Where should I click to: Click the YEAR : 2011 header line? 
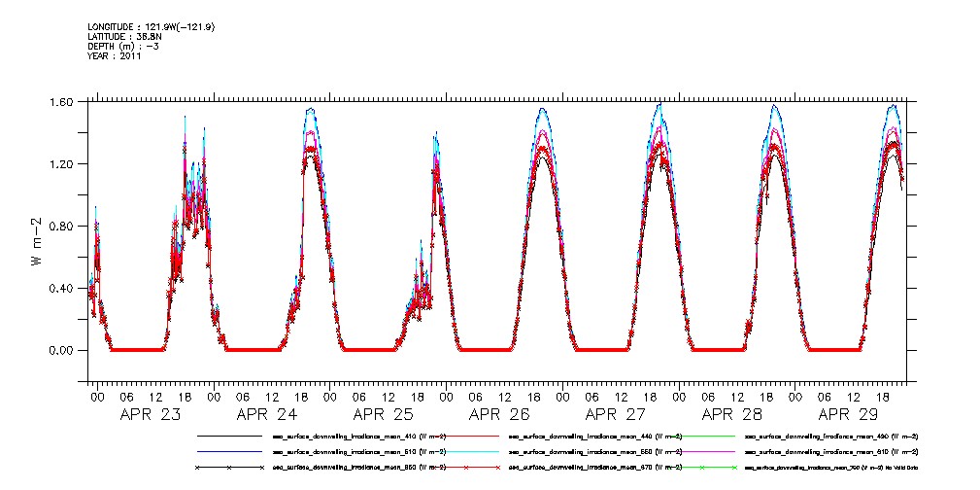tap(115, 56)
